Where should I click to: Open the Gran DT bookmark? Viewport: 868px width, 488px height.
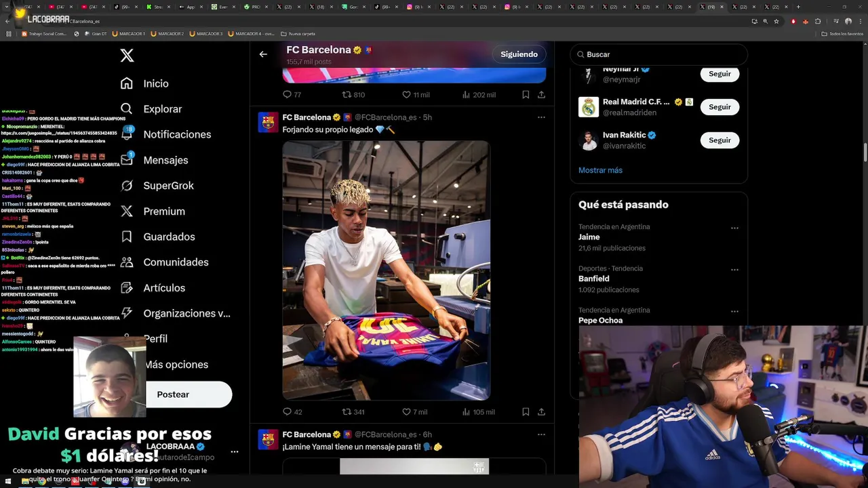[96, 33]
